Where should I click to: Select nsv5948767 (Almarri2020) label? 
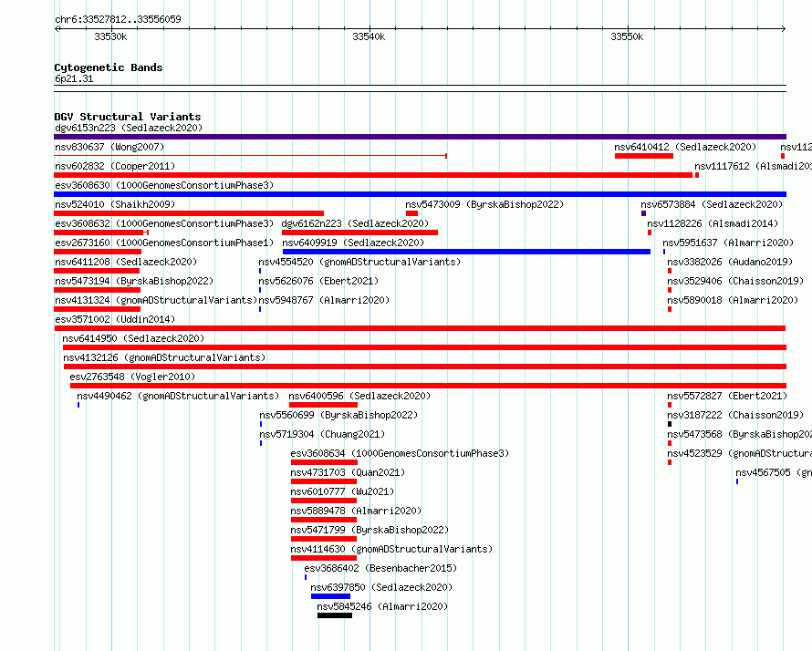tap(324, 300)
